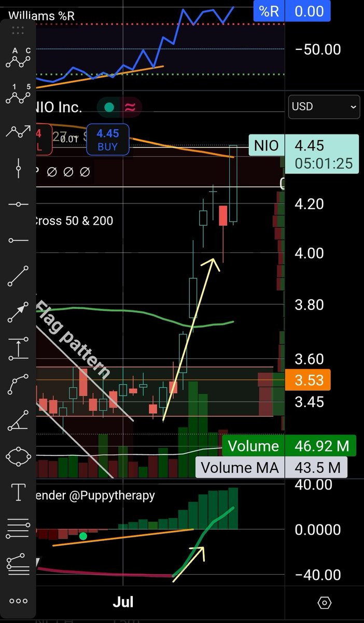Select the Cross 50 & 200 indicator legend

(x=73, y=221)
